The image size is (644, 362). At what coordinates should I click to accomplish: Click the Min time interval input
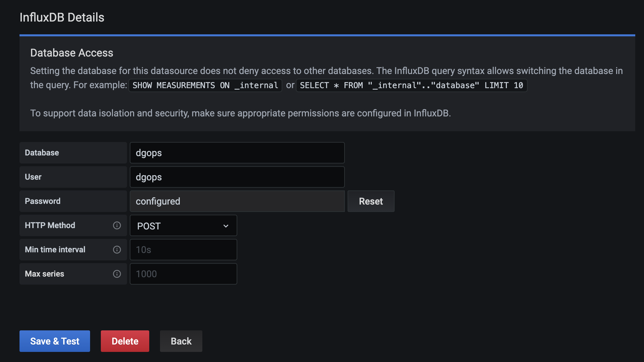[x=183, y=249]
